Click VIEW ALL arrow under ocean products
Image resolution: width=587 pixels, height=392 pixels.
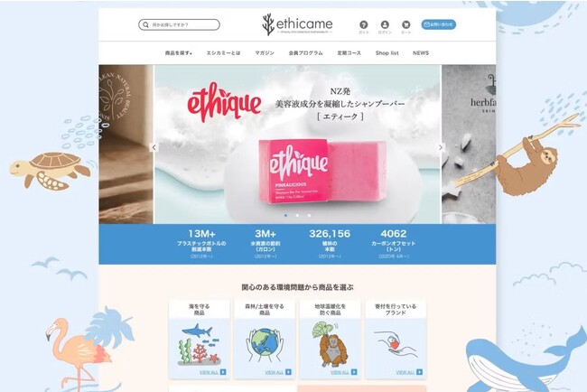(x=223, y=372)
